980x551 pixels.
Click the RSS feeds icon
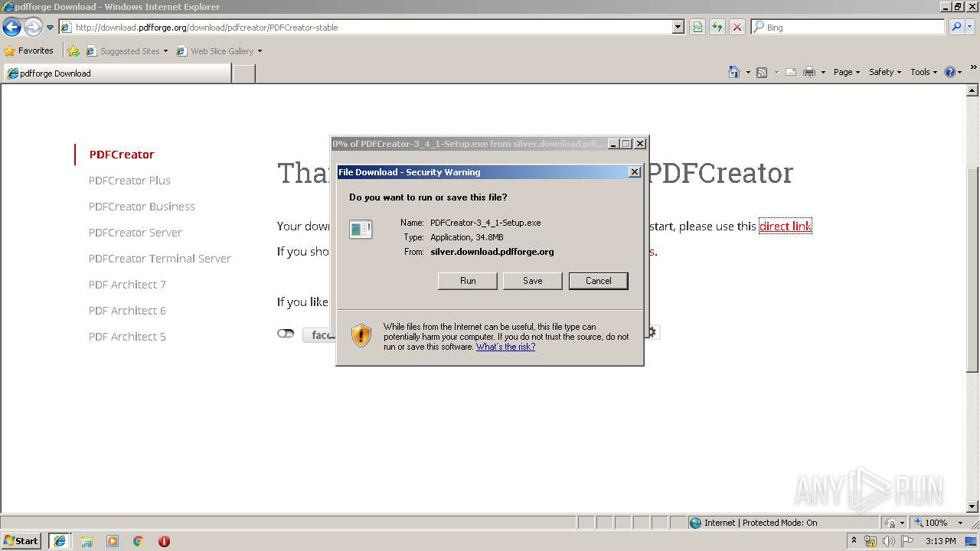pyautogui.click(x=762, y=72)
